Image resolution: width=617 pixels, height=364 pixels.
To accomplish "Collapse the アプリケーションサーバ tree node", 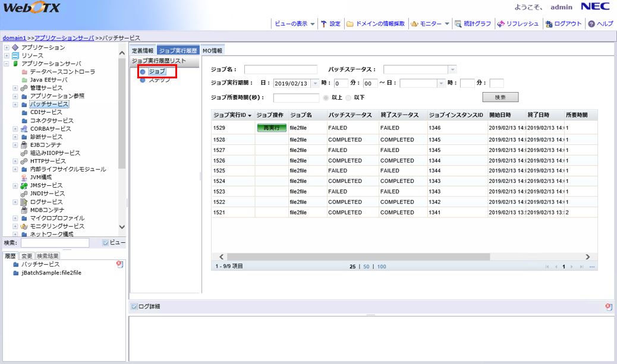I will coord(6,64).
